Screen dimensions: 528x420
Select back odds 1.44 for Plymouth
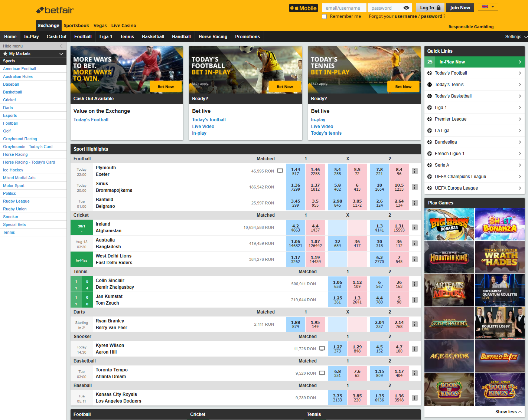point(296,171)
